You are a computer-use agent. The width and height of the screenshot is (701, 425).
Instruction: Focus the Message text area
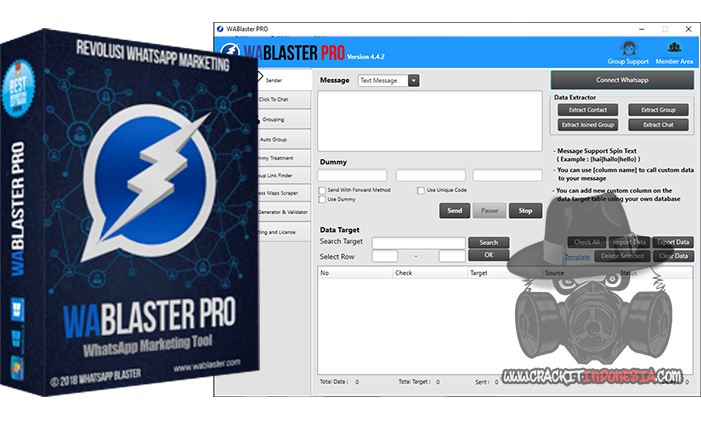coord(430,121)
